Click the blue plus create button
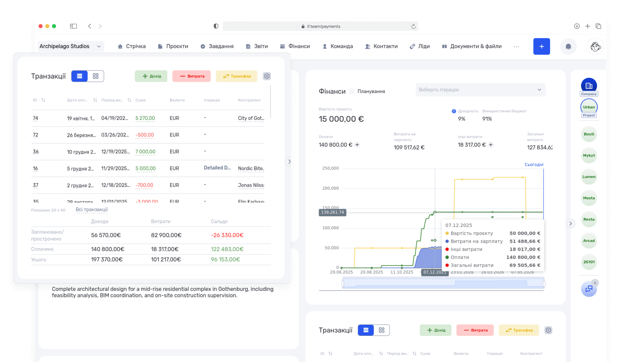The image size is (644, 362). tap(541, 47)
